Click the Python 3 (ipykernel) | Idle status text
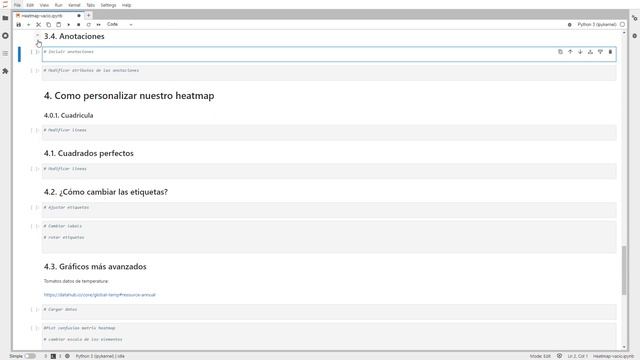Image resolution: width=640 pixels, height=360 pixels. (100, 356)
